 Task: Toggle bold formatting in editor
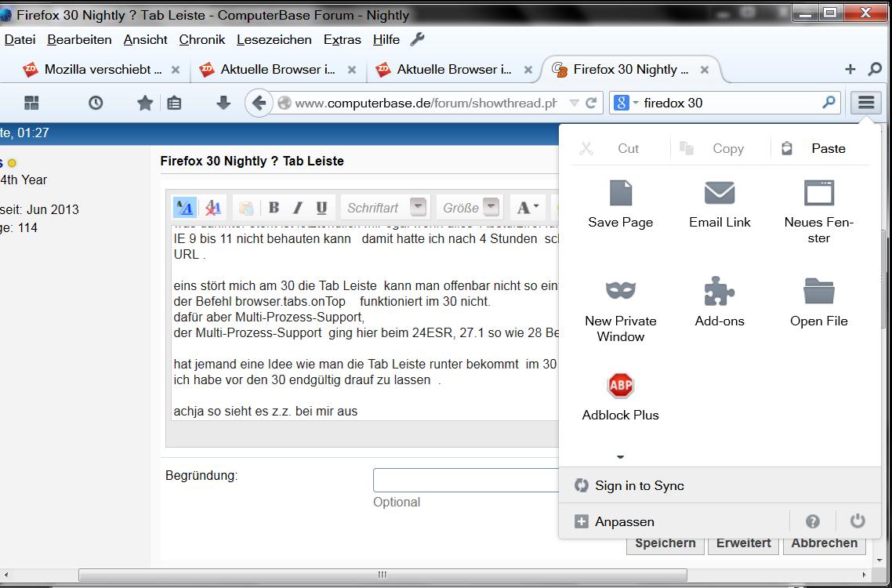(x=274, y=208)
